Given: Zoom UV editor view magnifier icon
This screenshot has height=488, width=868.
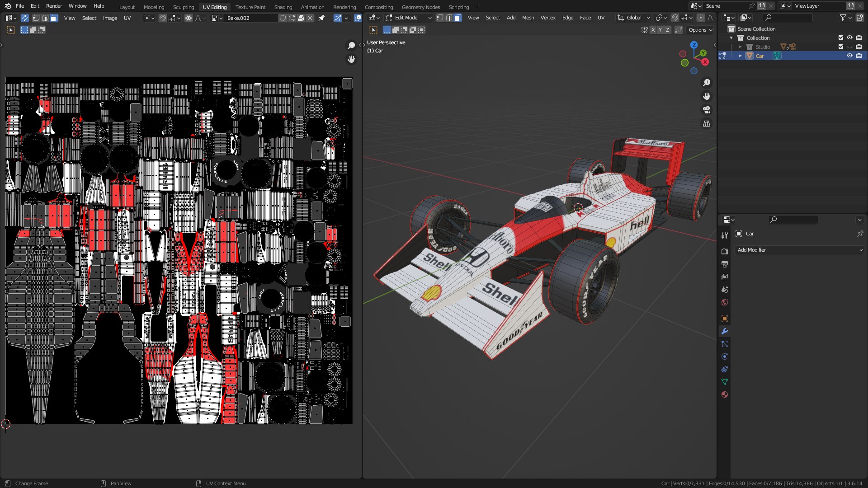Looking at the screenshot, I should click(x=351, y=46).
